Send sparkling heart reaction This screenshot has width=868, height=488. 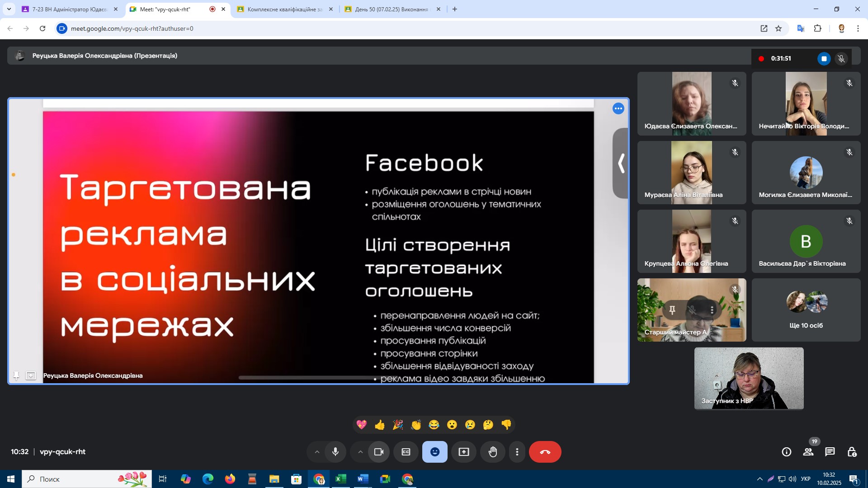[x=362, y=425]
